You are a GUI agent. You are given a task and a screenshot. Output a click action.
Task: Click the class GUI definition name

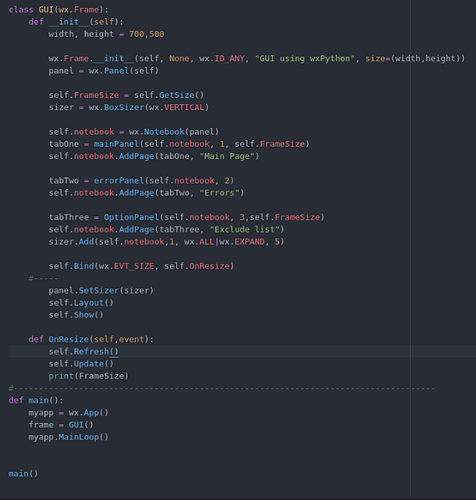coord(46,10)
